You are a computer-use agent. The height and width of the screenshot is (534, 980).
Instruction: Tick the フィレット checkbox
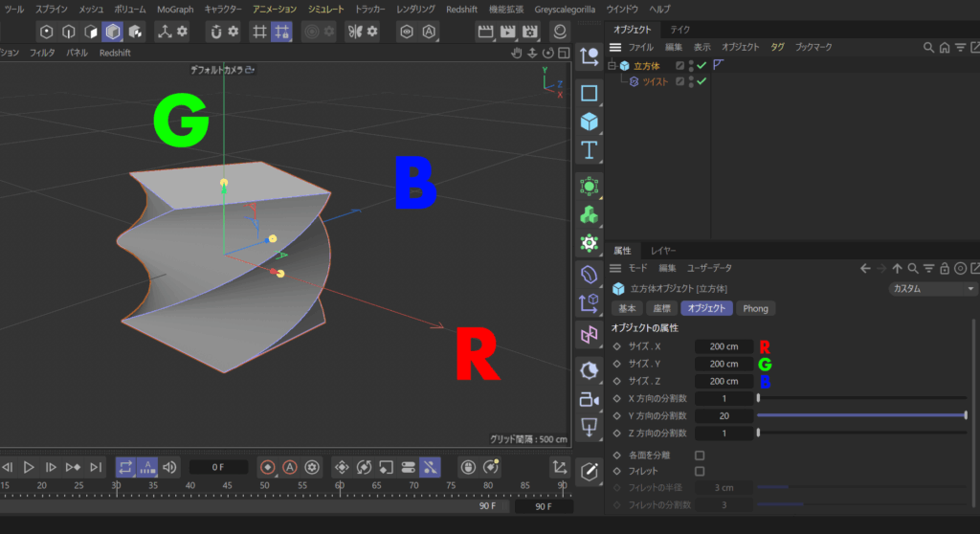(x=700, y=471)
